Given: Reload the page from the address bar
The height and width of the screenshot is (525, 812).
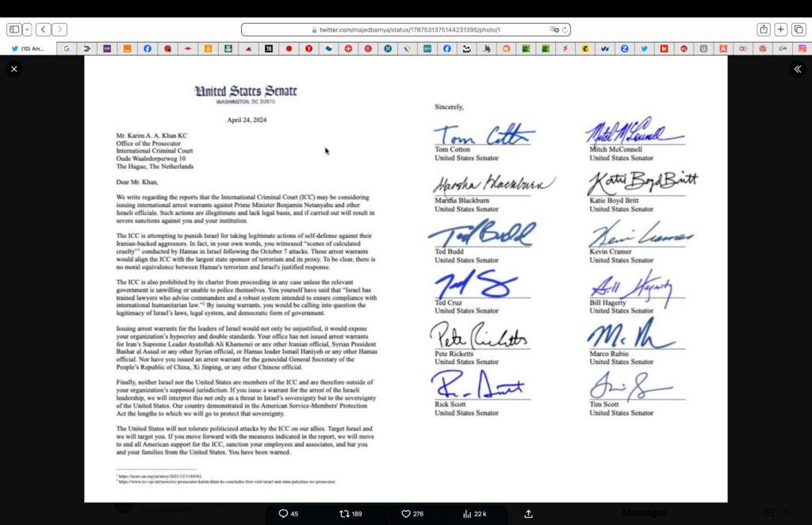Looking at the screenshot, I should point(565,29).
